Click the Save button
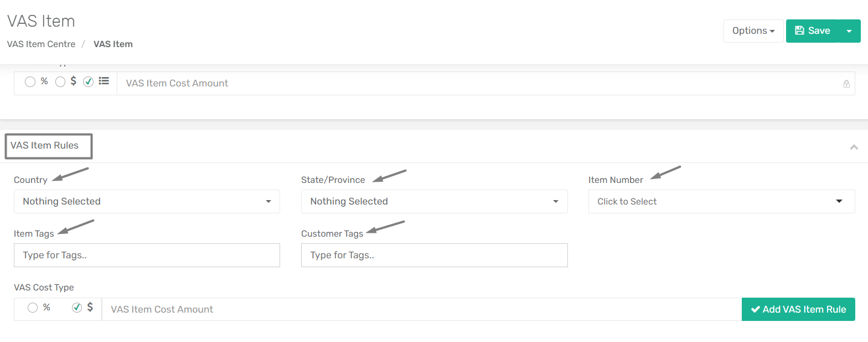Image resolution: width=868 pixels, height=342 pixels. click(812, 31)
